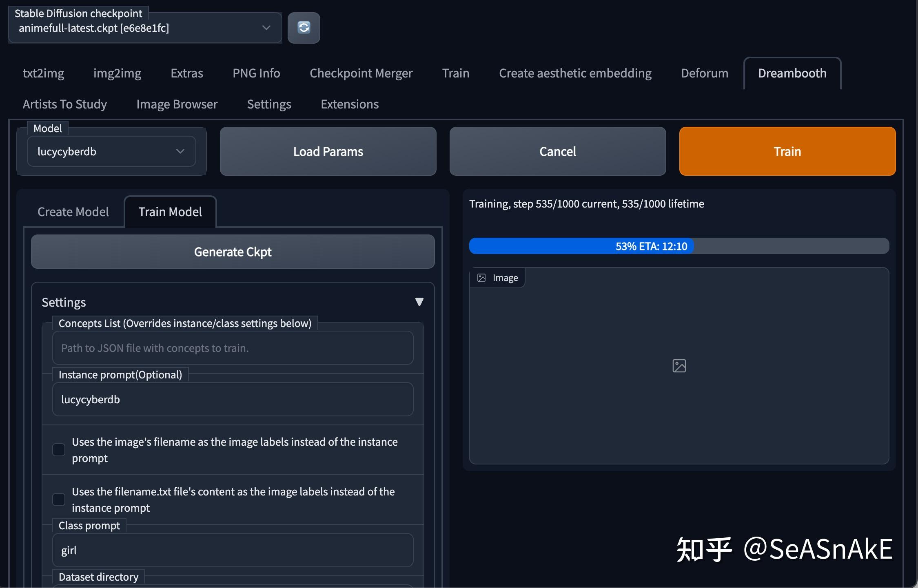Click the small Image label icon
This screenshot has width=918, height=588.
[x=481, y=278]
